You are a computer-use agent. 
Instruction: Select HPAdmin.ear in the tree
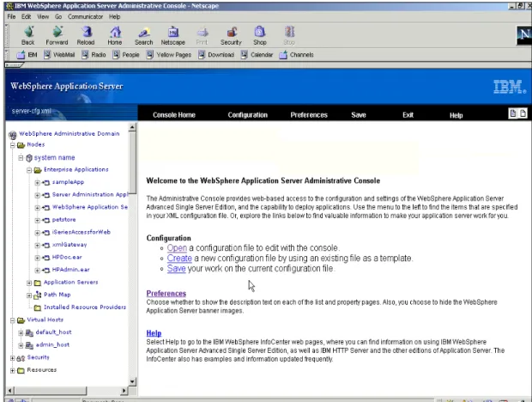[x=70, y=270]
